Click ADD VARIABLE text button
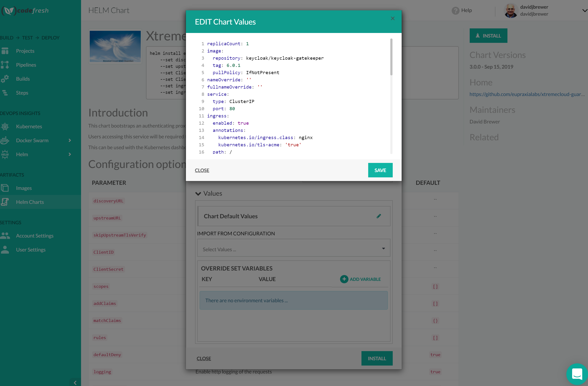 point(365,279)
